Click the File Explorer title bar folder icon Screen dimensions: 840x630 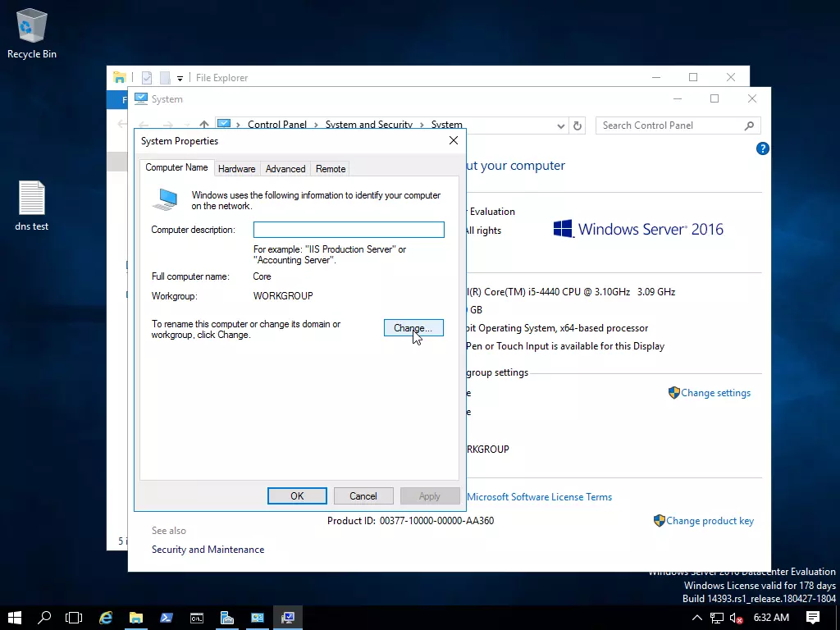[120, 78]
